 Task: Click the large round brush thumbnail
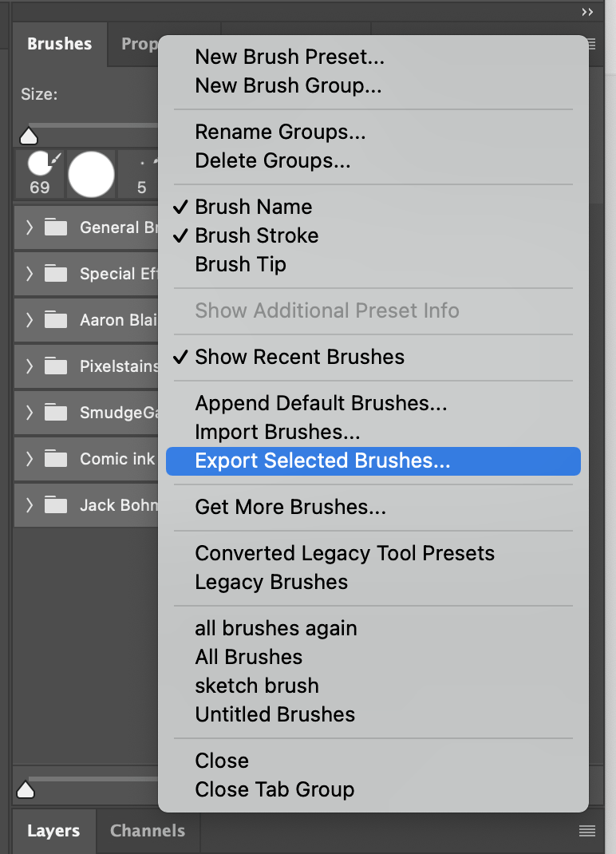91,173
